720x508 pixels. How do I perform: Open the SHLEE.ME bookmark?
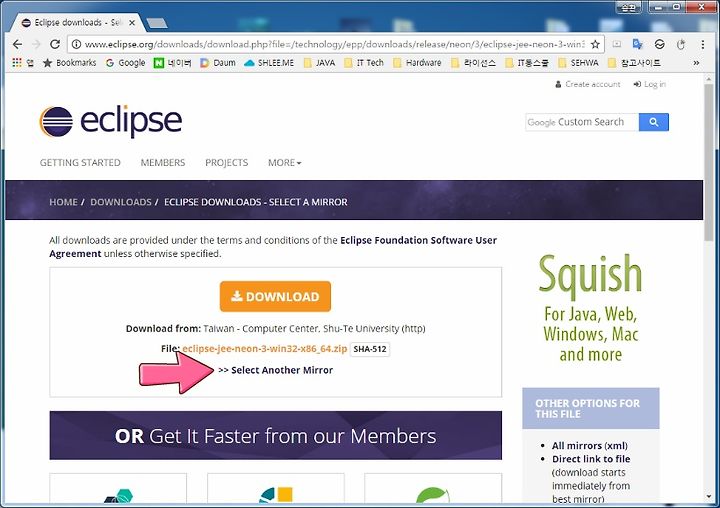click(x=269, y=62)
